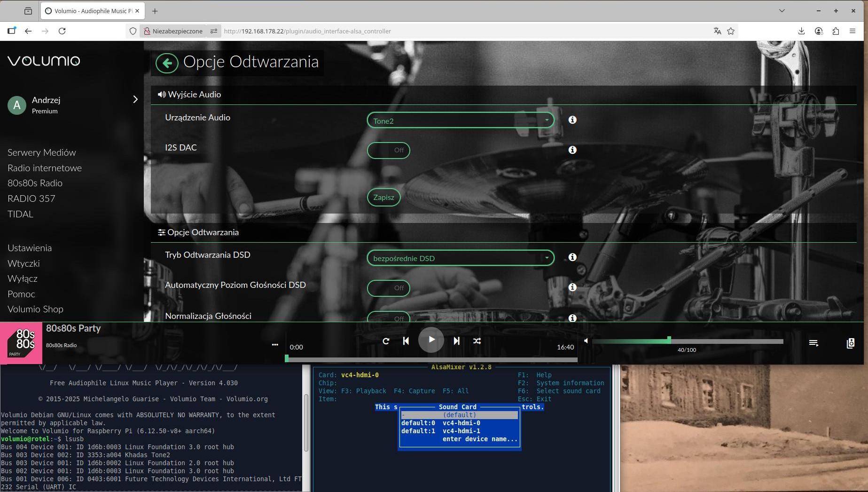Toggle the repeat playback icon
Image resolution: width=868 pixels, height=492 pixels.
(386, 341)
